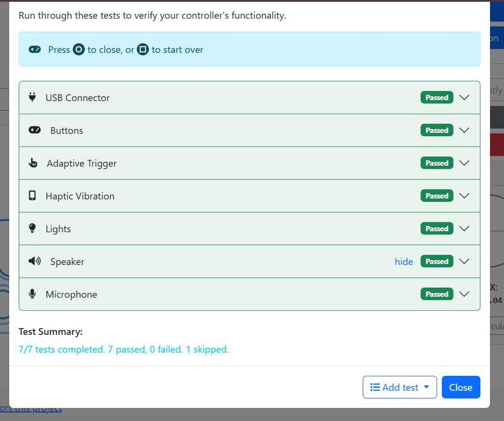504x421 pixels.
Task: Select the Microphone test row label
Action: pos(72,295)
